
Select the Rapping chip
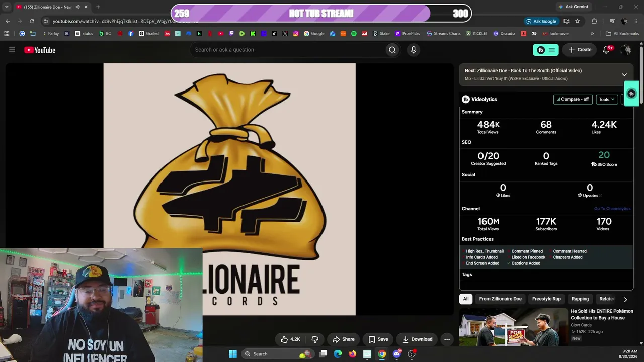[580, 299]
